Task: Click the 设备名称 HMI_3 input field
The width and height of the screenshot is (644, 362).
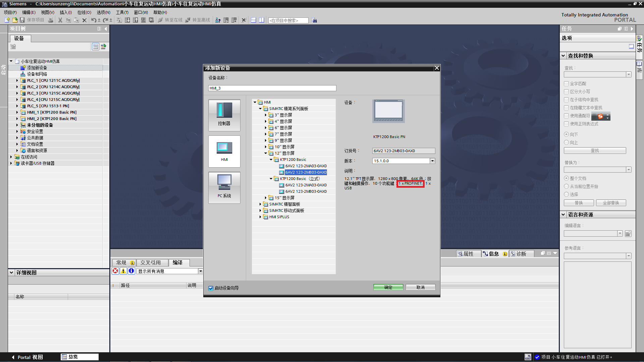Action: tap(272, 88)
